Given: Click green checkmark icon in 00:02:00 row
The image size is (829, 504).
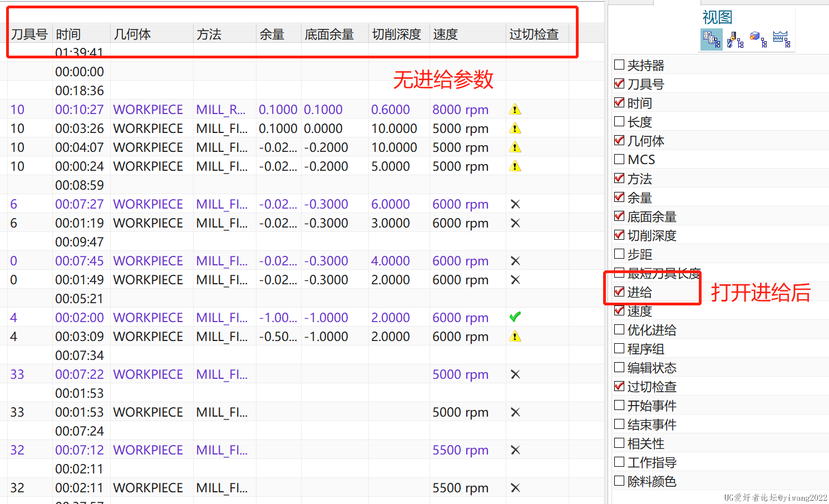Looking at the screenshot, I should 515,317.
